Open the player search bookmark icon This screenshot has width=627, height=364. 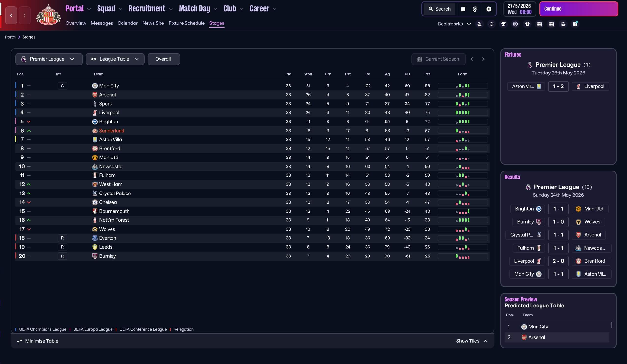tap(479, 24)
